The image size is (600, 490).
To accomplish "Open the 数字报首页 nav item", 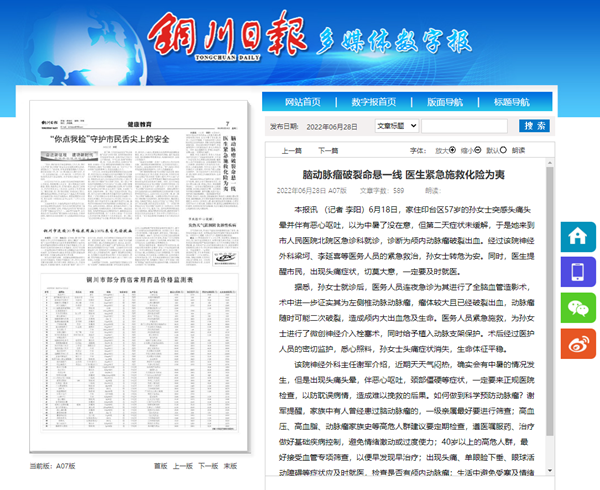I will [374, 102].
